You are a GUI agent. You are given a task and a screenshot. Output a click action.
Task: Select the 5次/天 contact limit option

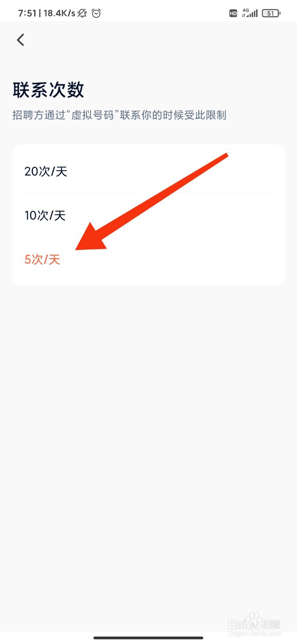click(x=43, y=260)
